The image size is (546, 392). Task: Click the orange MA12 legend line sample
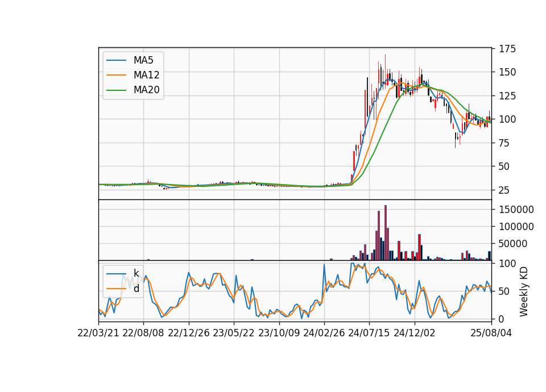click(116, 75)
